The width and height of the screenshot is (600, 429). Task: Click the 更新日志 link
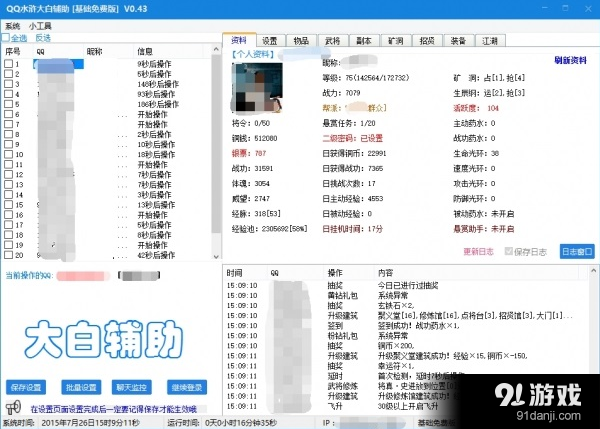pyautogui.click(x=478, y=251)
